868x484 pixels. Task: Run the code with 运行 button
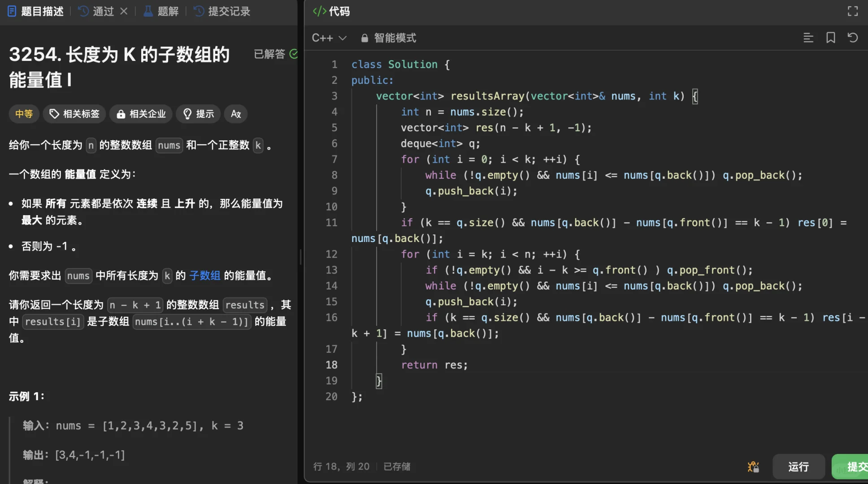(x=799, y=467)
